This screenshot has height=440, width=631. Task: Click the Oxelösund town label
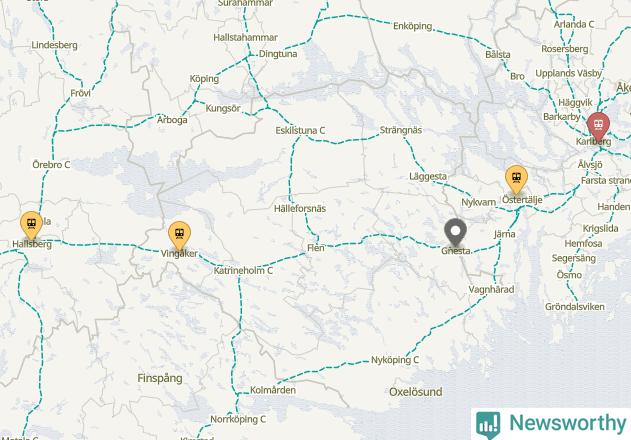416,392
